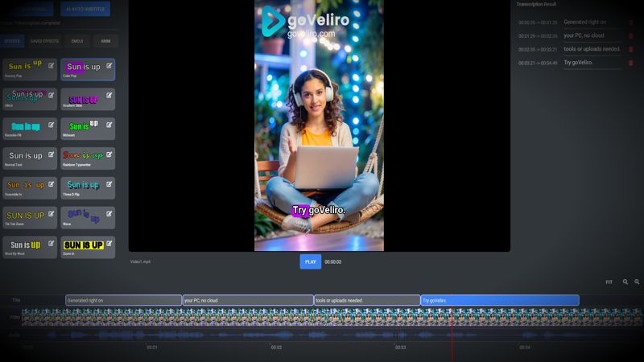
Task: Edit 'tools or uploads needed.' transcription text field
Action: (x=592, y=49)
